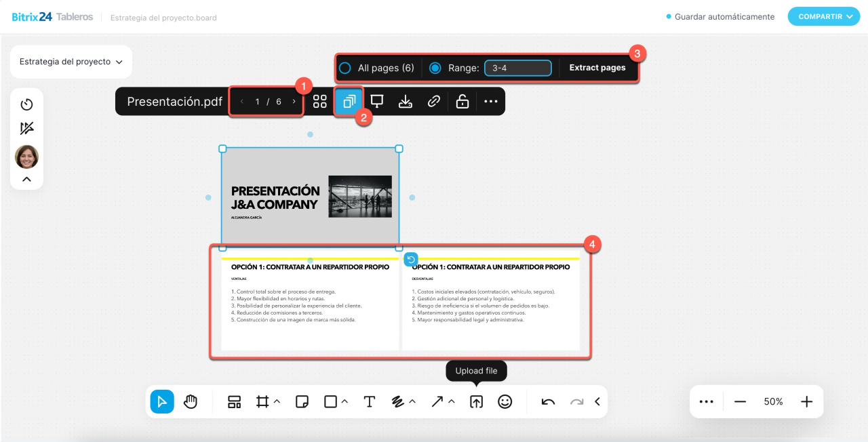Click the range field containing 3-4
The height and width of the screenshot is (442, 868).
[518, 68]
